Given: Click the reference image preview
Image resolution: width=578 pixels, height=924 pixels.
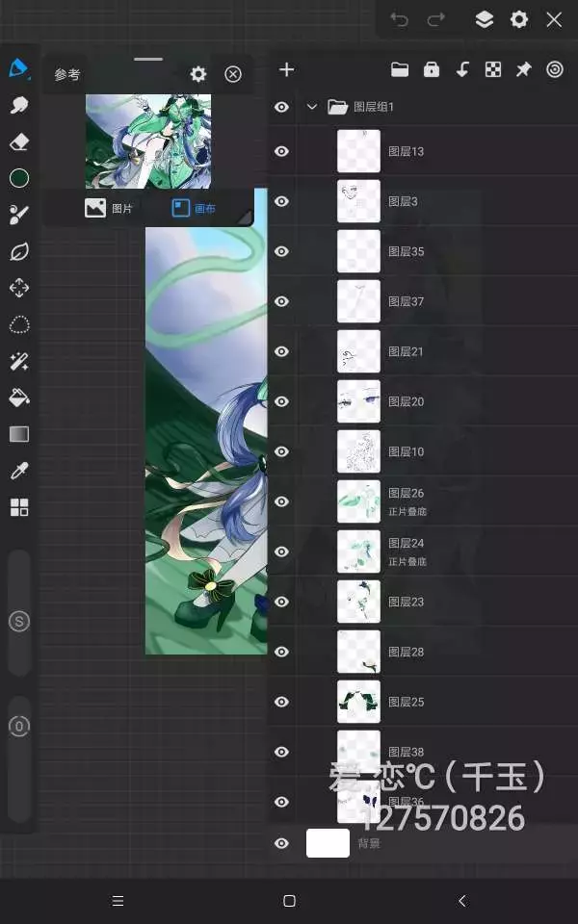Looking at the screenshot, I should pyautogui.click(x=148, y=141).
